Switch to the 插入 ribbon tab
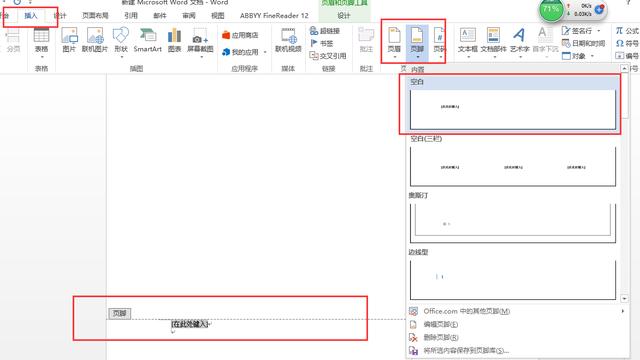Viewport: 640px width, 360px height. 31,16
